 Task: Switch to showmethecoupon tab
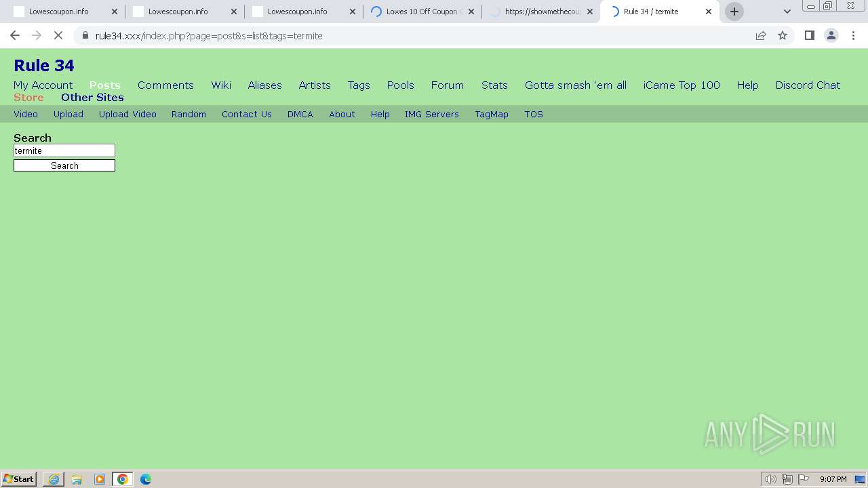tap(541, 12)
